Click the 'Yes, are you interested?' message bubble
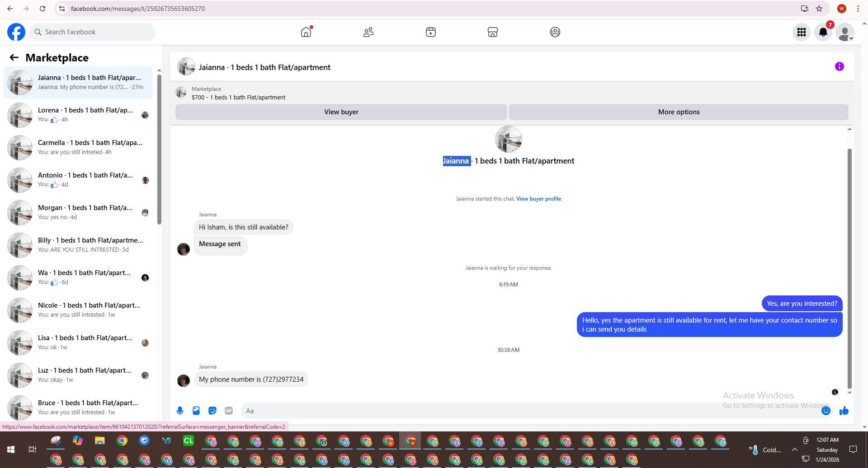Image resolution: width=868 pixels, height=468 pixels. pyautogui.click(x=802, y=304)
